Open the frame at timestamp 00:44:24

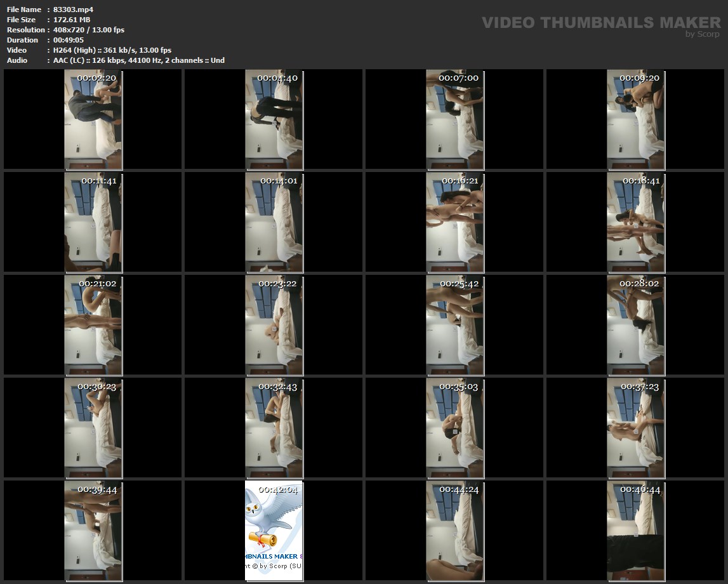point(454,531)
